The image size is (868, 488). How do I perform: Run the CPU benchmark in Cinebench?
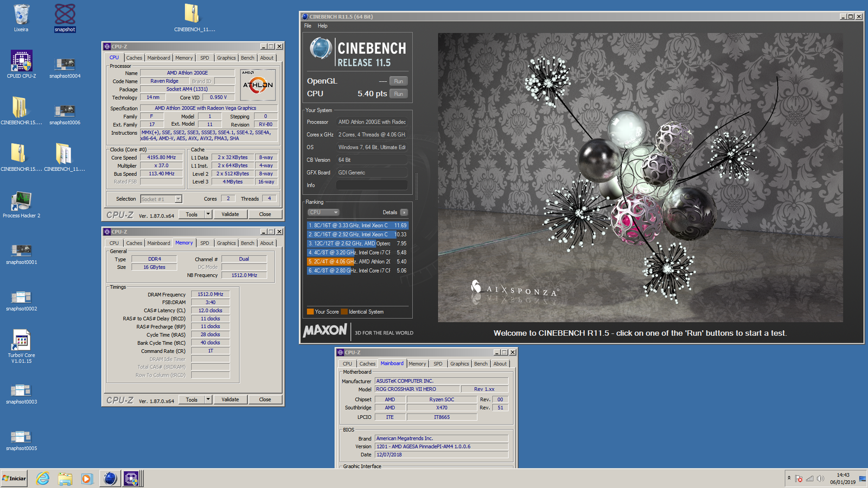click(398, 93)
